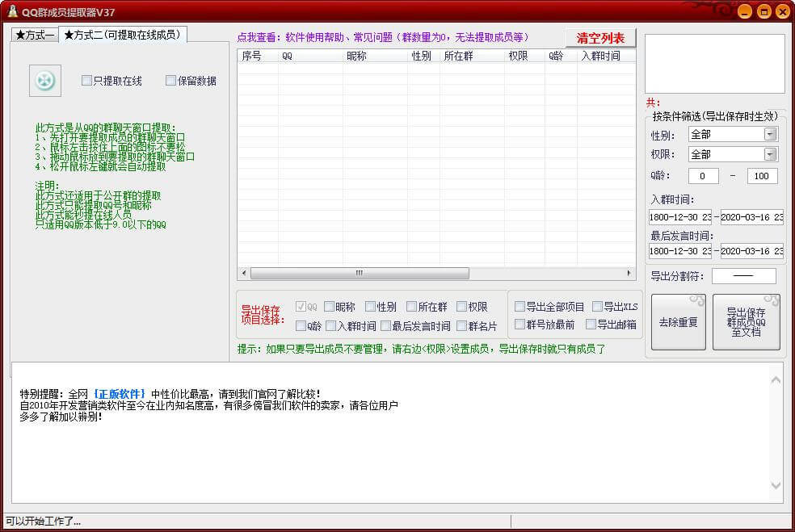The height and width of the screenshot is (532, 795).
Task: Click the 清空列表 button
Action: [x=601, y=38]
